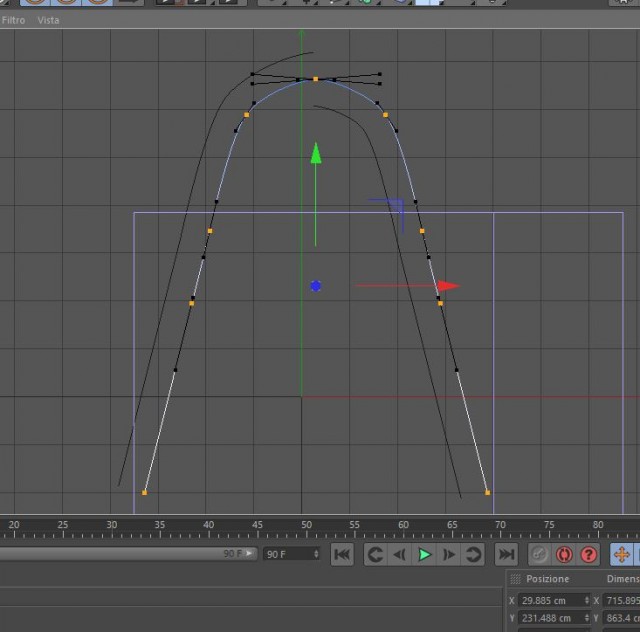Click the 90 F end frame input field
Viewport: 640px width, 632px height.
click(291, 554)
